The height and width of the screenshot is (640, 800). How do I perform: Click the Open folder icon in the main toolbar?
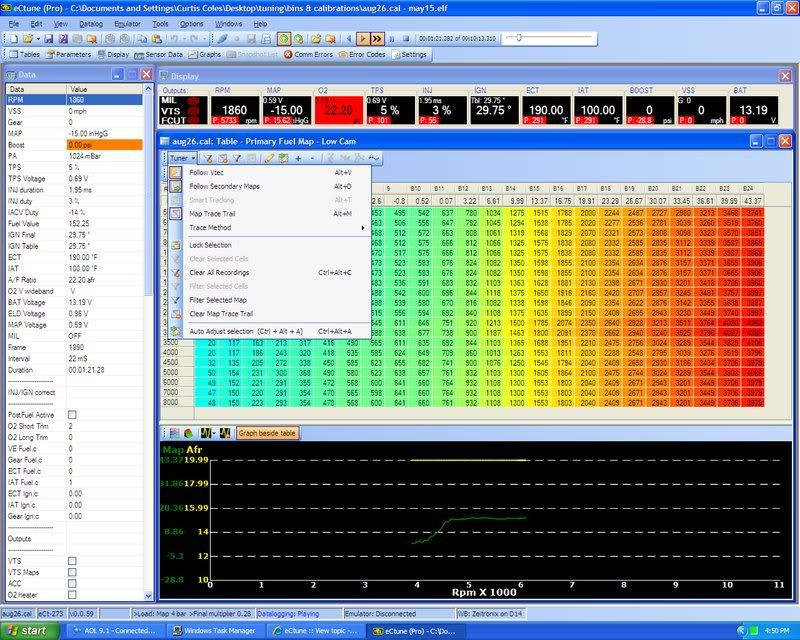pyautogui.click(x=28, y=39)
